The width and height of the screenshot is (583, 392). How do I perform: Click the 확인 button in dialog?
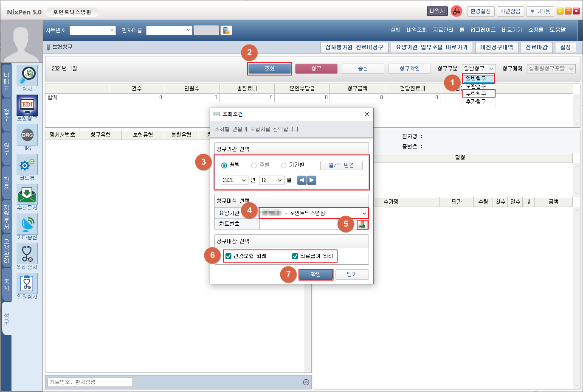click(315, 274)
